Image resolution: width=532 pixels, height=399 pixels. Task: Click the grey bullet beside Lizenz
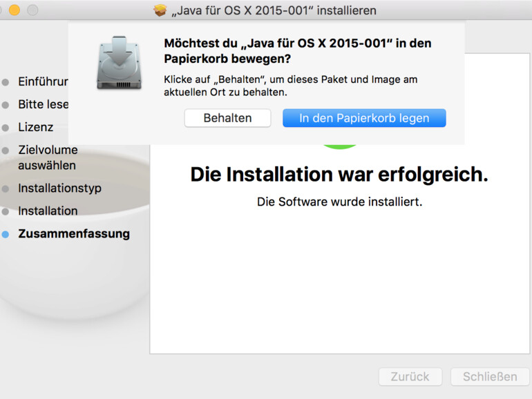(x=6, y=128)
